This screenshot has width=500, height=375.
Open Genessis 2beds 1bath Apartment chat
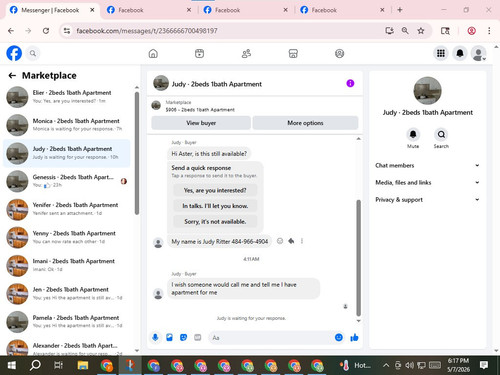pyautogui.click(x=67, y=181)
